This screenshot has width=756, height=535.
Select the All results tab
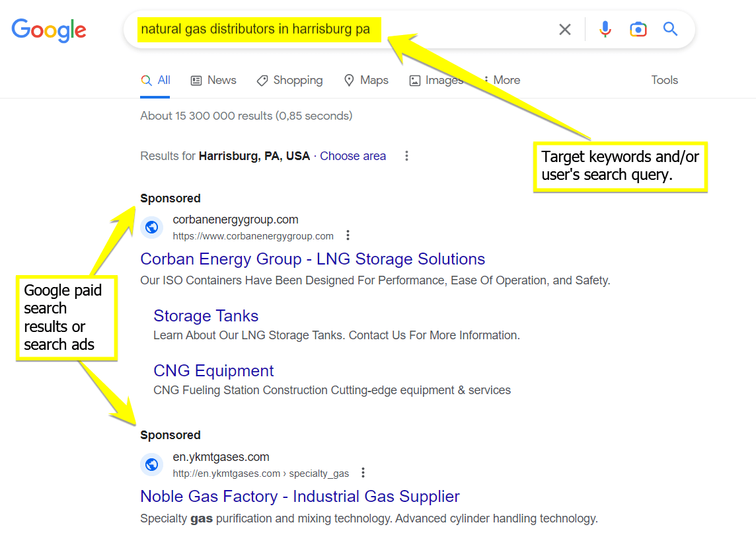[155, 80]
